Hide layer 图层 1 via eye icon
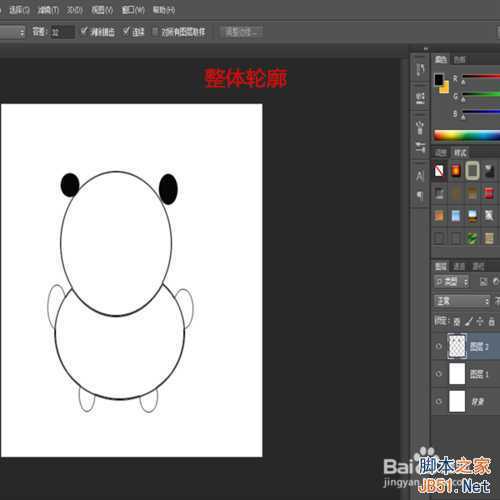Viewport: 500px width, 500px height. point(439,374)
